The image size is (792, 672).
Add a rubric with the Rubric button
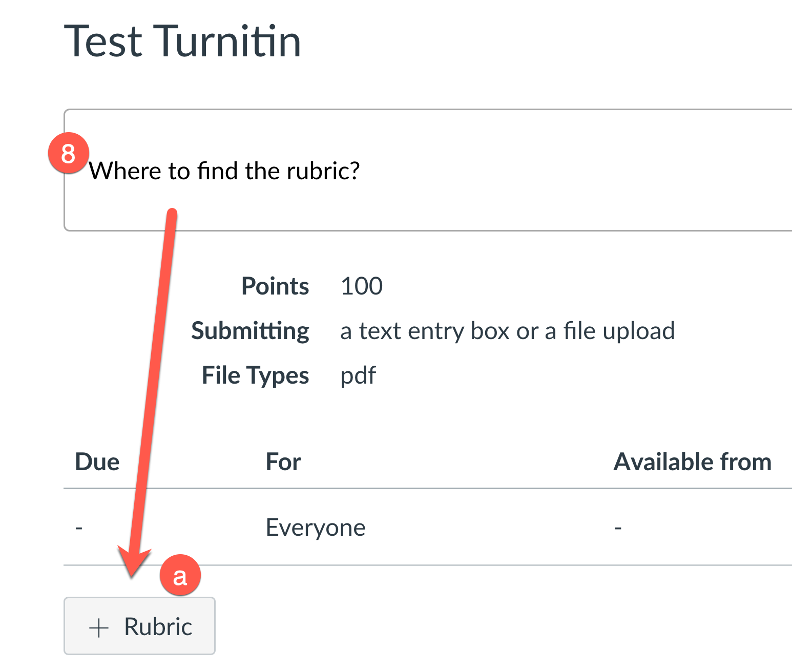[139, 626]
